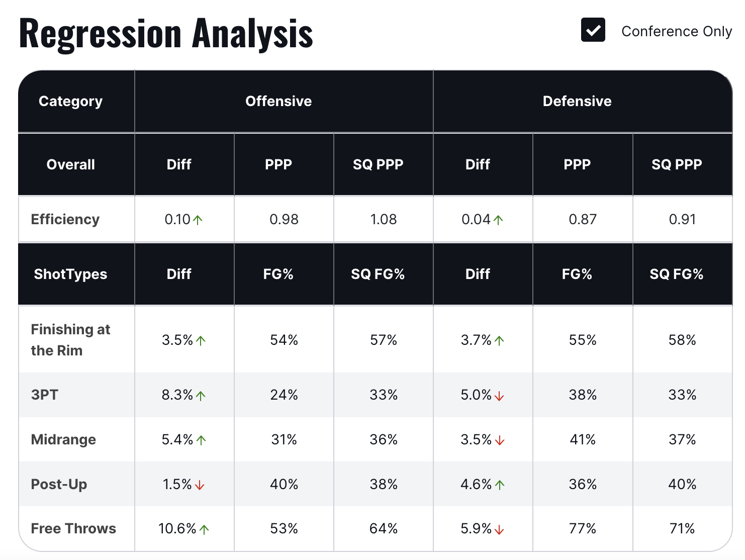Click the Conference Only label text
Viewport: 745px width, 560px height.
pyautogui.click(x=676, y=31)
